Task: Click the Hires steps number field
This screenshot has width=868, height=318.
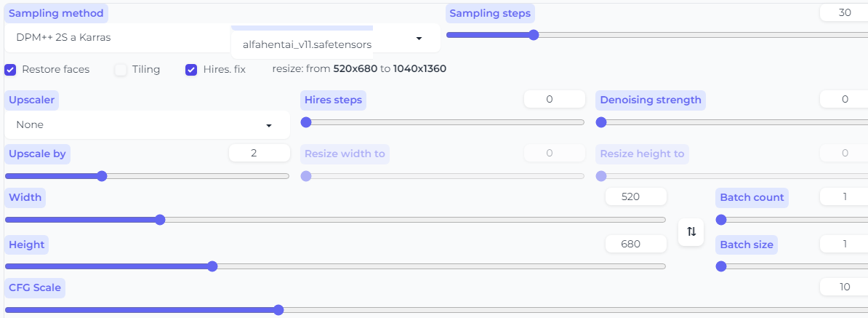Action: point(554,99)
